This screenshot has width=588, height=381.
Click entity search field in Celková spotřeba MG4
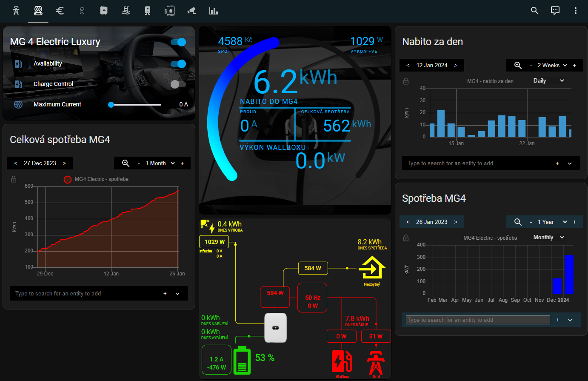click(x=85, y=293)
